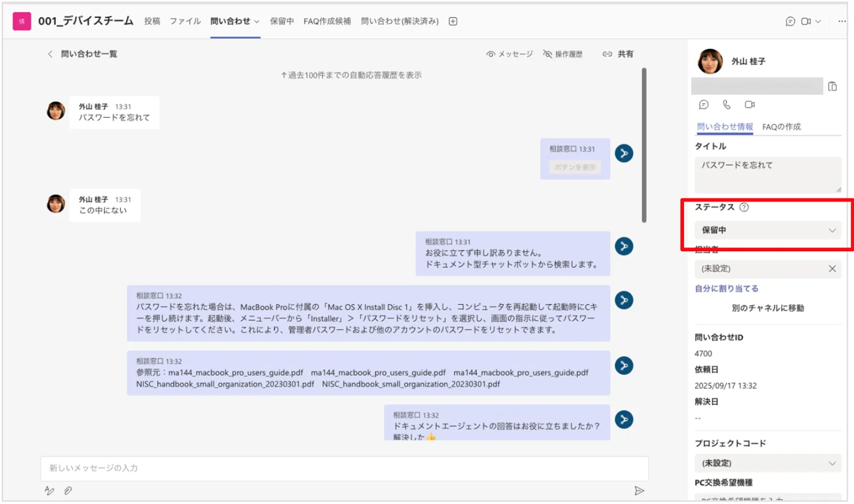Open the more options ellipsis menu
The image size is (854, 504).
[842, 21]
